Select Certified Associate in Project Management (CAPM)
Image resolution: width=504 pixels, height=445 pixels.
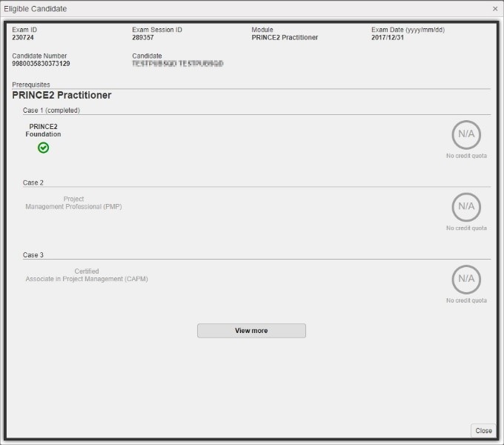87,275
